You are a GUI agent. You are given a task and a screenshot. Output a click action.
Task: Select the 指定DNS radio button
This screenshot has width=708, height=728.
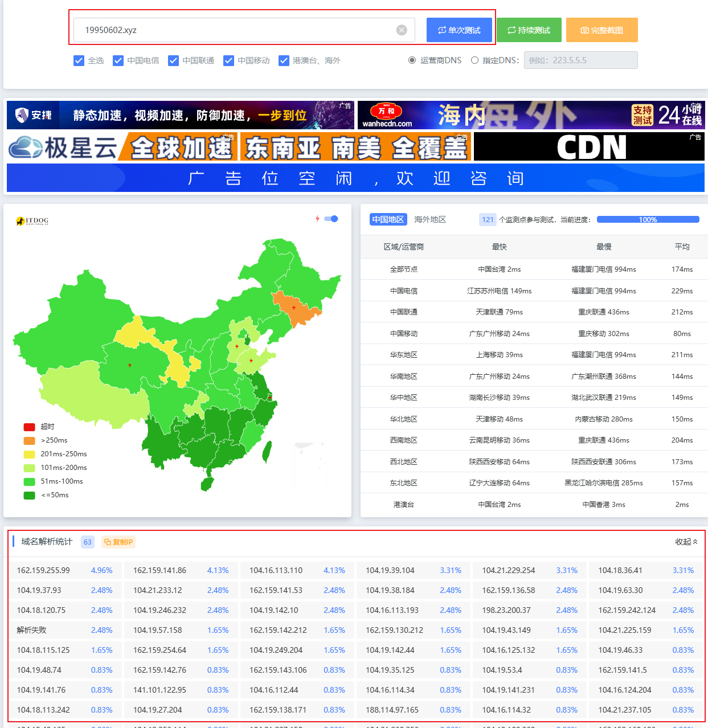pos(474,60)
